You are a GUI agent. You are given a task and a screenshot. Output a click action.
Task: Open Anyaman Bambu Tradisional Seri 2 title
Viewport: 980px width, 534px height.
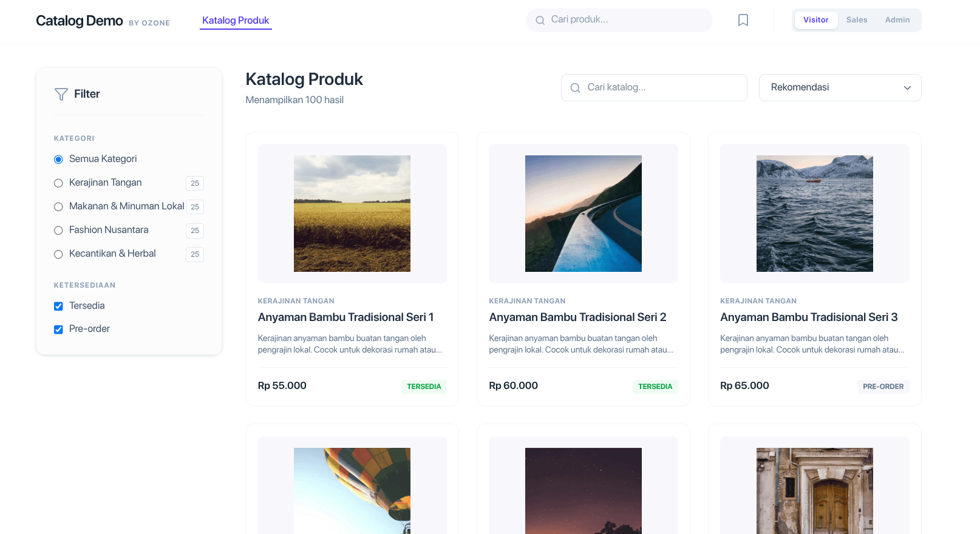pyautogui.click(x=577, y=317)
